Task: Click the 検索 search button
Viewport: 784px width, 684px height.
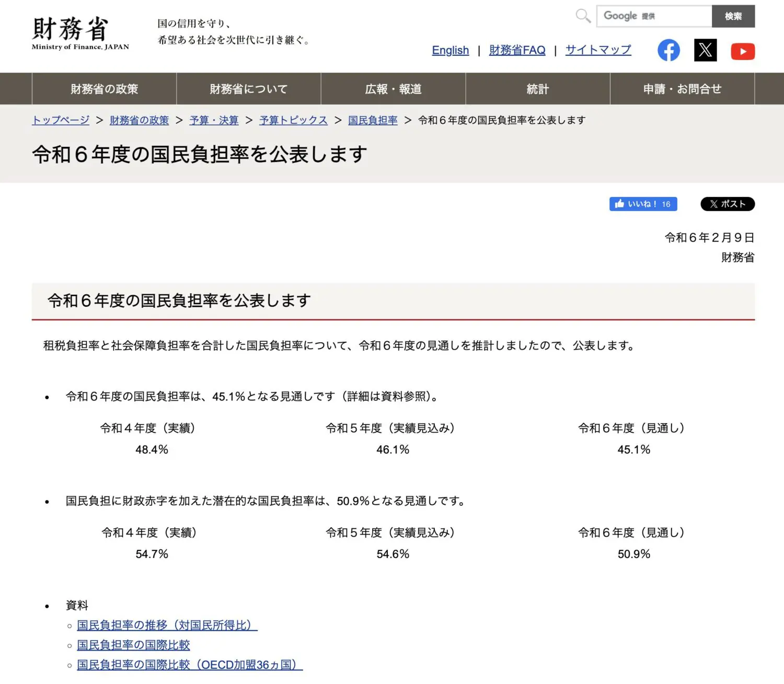Action: [x=733, y=16]
